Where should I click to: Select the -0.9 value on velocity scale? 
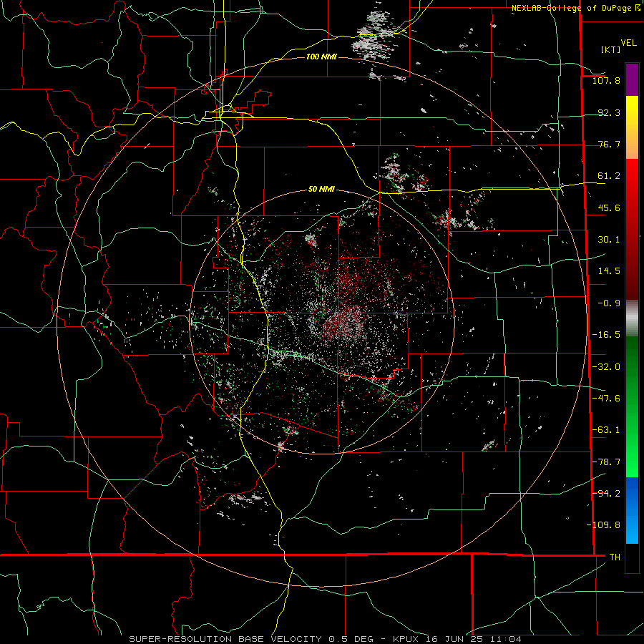point(609,303)
